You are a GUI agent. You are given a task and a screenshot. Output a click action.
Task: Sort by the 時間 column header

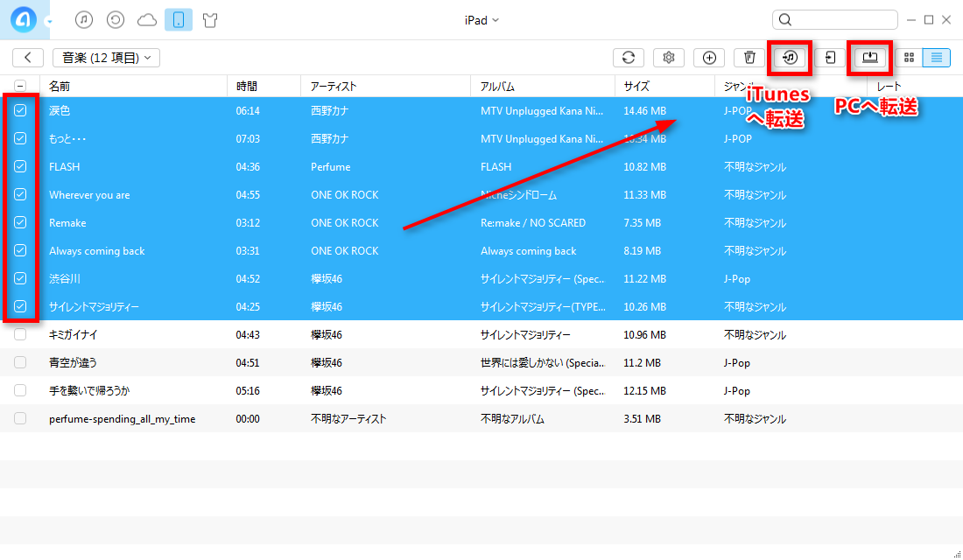pos(264,86)
